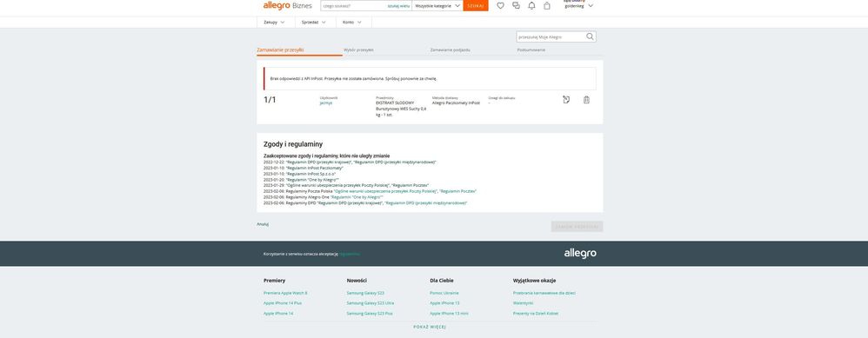
Task: Open Przebrania karnawałowe dla dzieci link
Action: coord(544,293)
